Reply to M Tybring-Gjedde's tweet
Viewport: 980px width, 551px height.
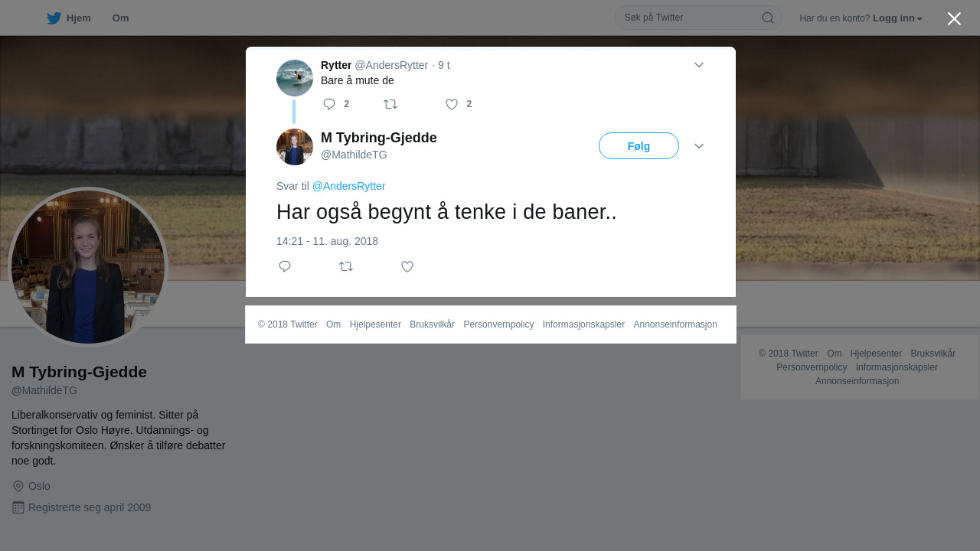pyautogui.click(x=285, y=266)
